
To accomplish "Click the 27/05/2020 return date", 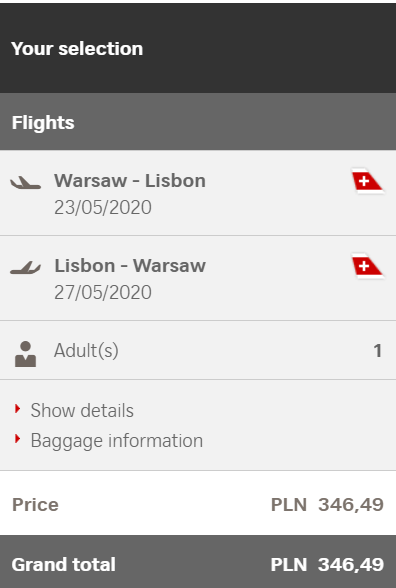I will tap(103, 292).
